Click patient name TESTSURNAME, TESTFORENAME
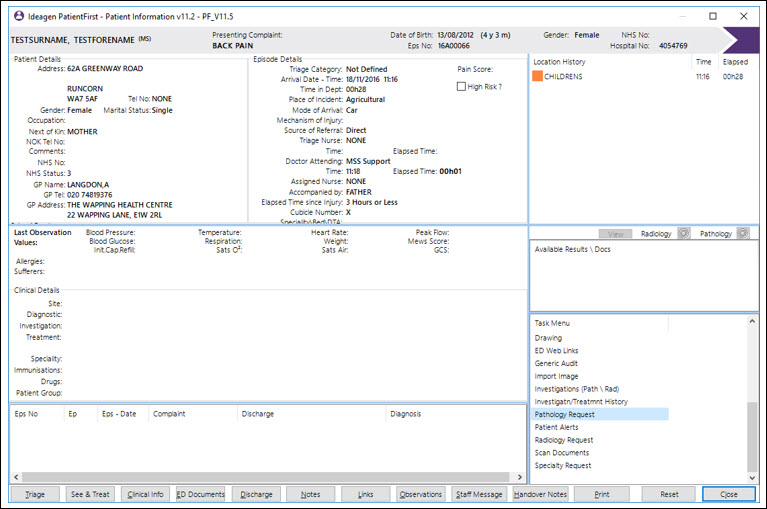767x509 pixels. (x=72, y=40)
